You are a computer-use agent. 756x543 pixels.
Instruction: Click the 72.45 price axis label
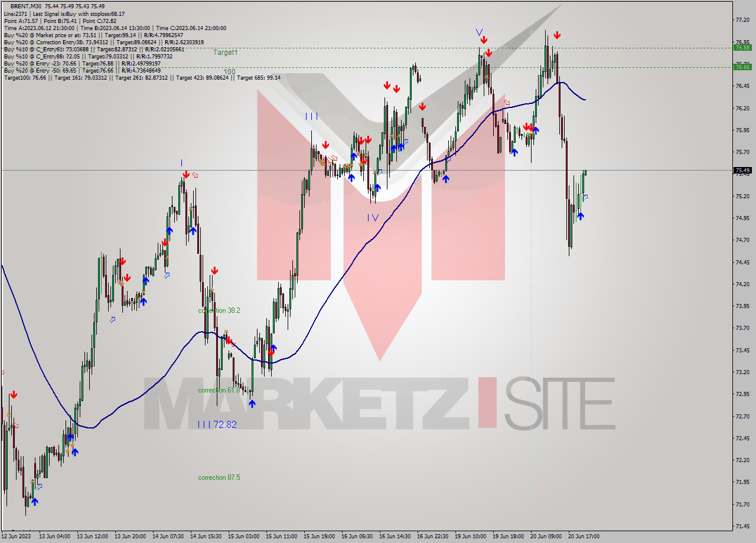742,439
